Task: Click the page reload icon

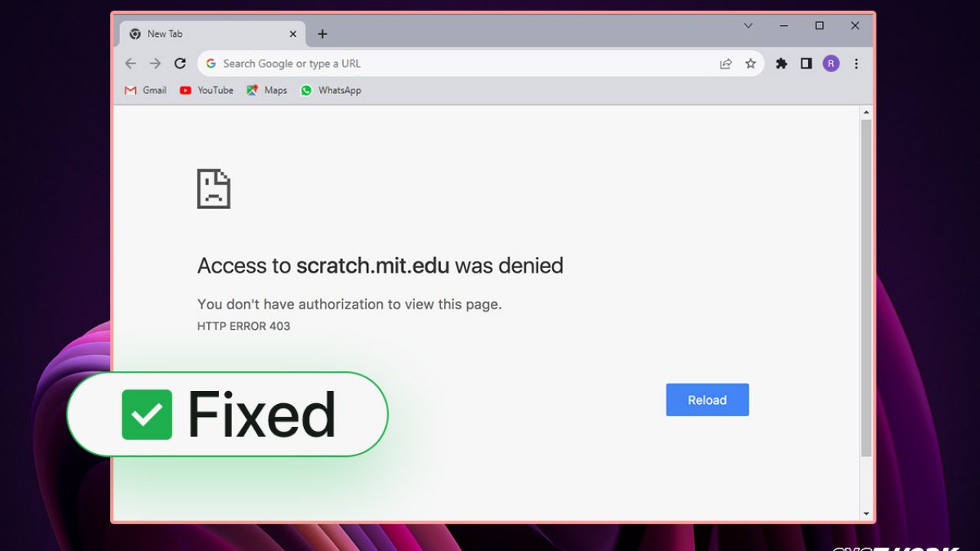Action: (x=180, y=64)
